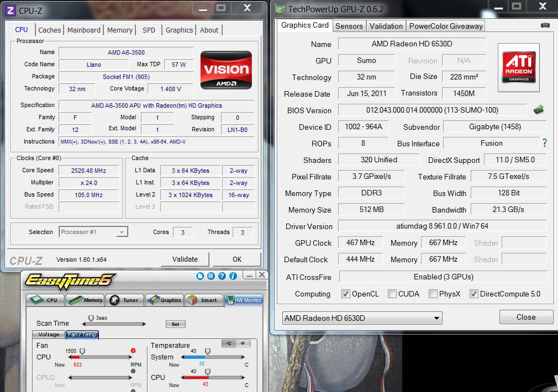The image size is (558, 392).
Task: Click the Driver Version field in GPU-Z
Action: 443,226
